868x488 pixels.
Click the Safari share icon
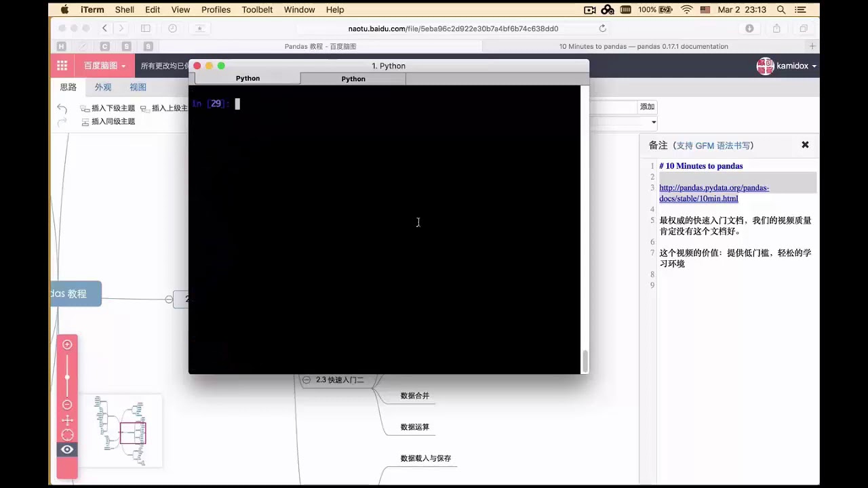coord(776,28)
